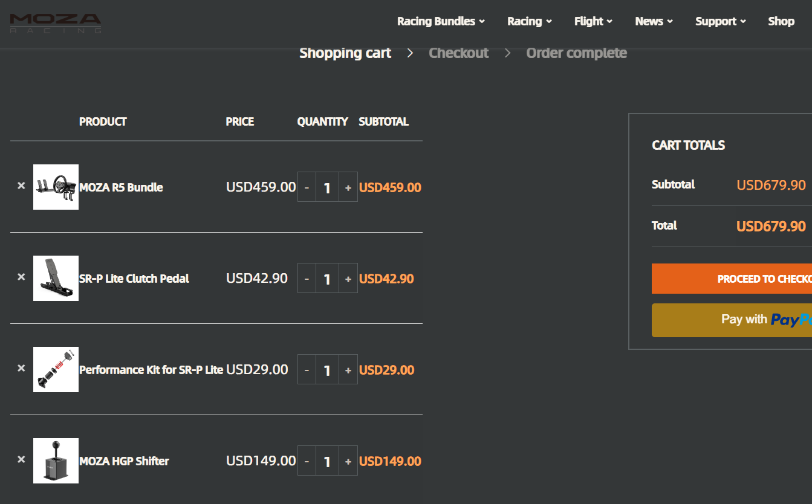Screen dimensions: 812x504
Task: Open MOZA HGP Shifter product link
Action: (124, 461)
